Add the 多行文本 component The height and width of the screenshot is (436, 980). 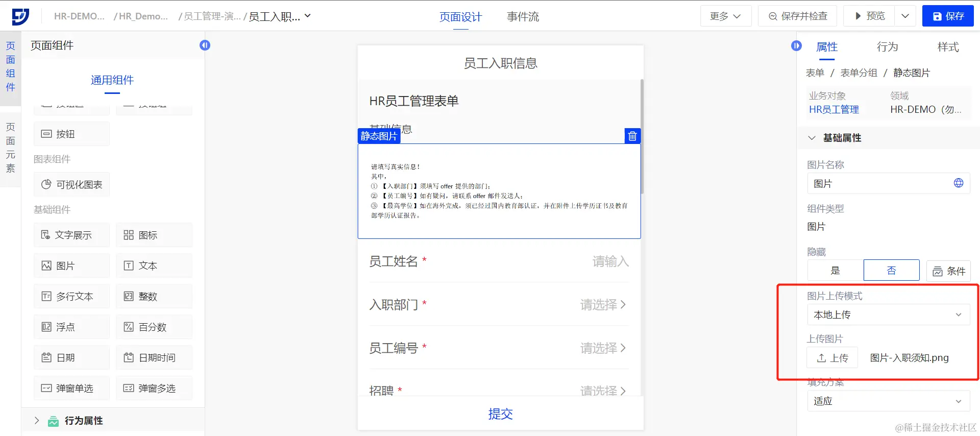(x=71, y=296)
